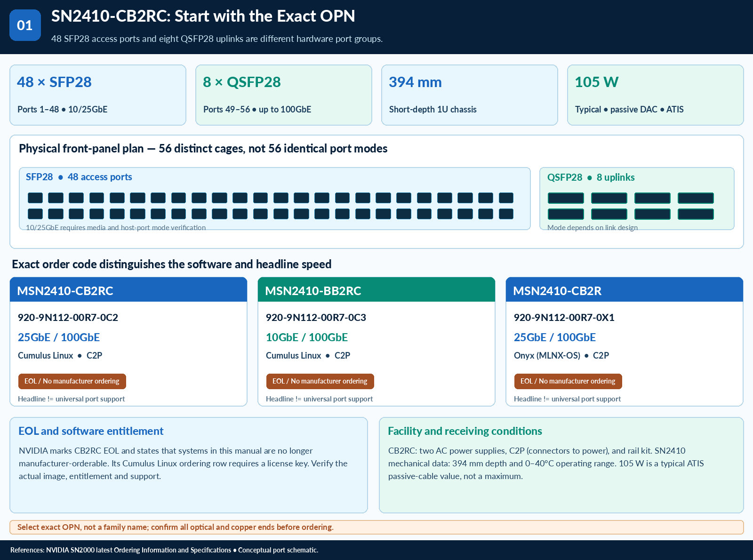Select the slide title SN2410-CB2RC: Start with the Exact OPN
Screen dimensions: 753x560
tap(203, 16)
